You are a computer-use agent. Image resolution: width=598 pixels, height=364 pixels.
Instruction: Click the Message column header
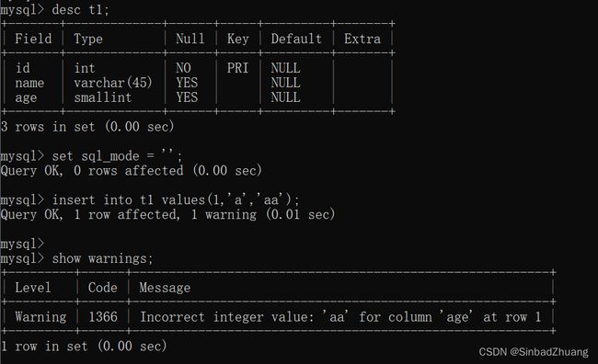tap(165, 288)
